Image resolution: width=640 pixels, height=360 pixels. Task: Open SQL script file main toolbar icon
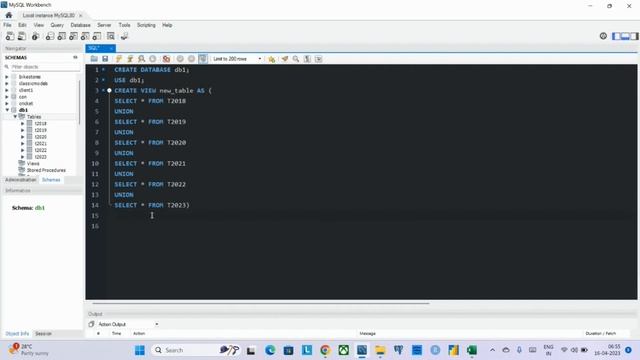pos(22,36)
